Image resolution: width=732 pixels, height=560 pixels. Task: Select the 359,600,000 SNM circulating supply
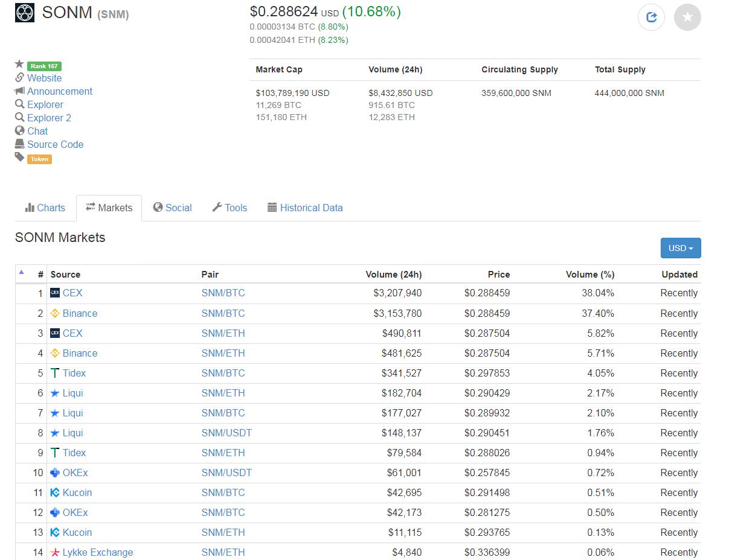tap(516, 93)
